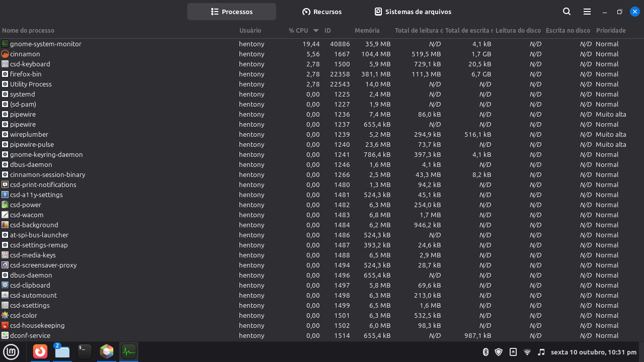Select the Processos tab
The width and height of the screenshot is (644, 362).
[x=231, y=12]
